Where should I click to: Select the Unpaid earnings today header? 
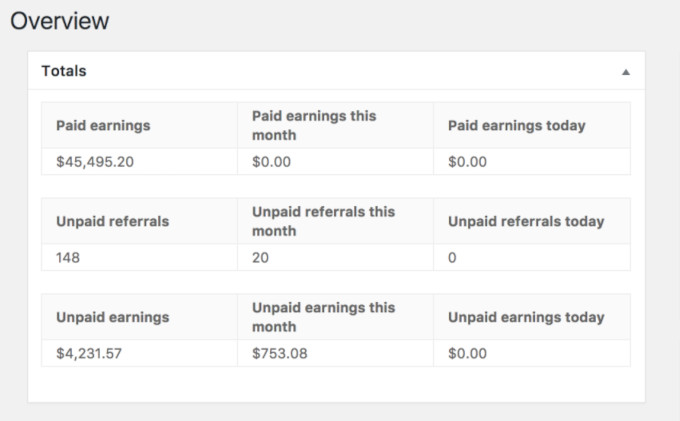tap(526, 318)
